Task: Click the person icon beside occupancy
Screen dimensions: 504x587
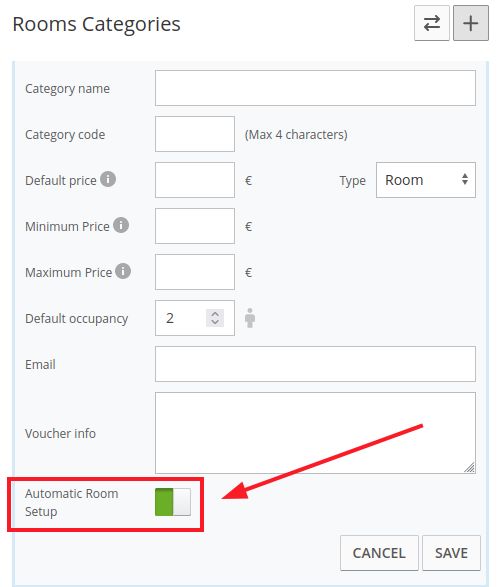Action: coord(250,318)
